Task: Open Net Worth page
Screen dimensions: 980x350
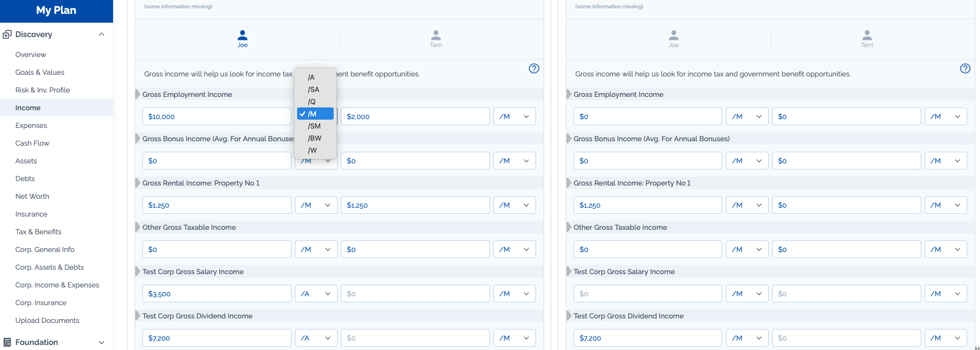Action: click(32, 196)
